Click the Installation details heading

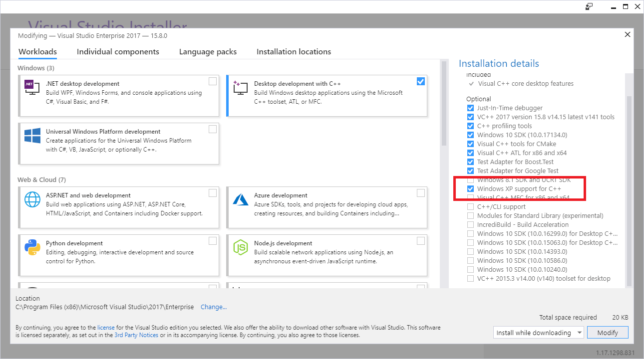click(x=499, y=63)
